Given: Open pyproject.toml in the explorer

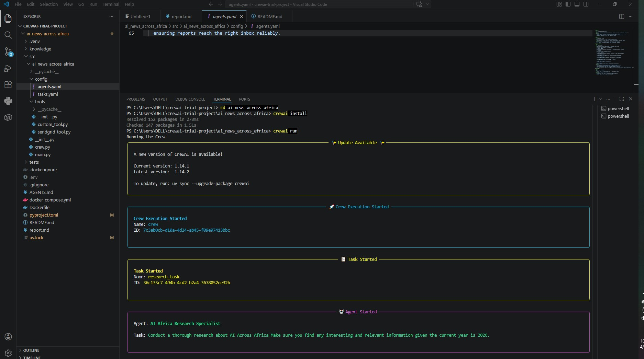Looking at the screenshot, I should coord(44,215).
